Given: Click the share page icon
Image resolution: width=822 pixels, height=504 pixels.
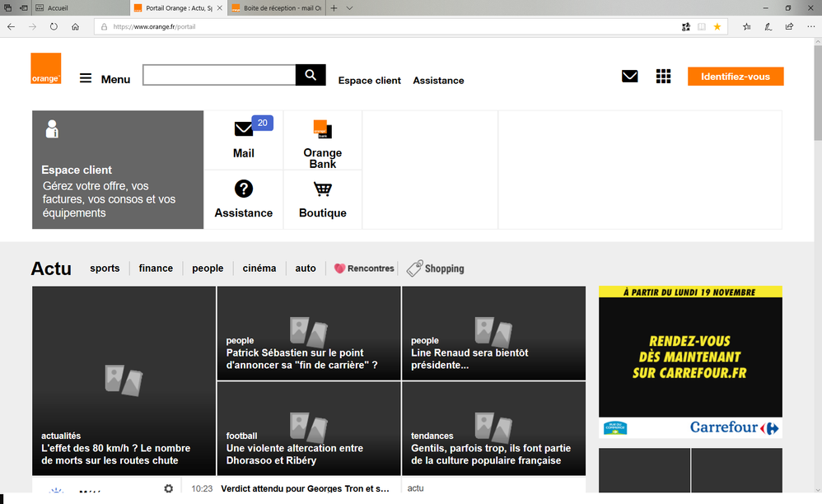Looking at the screenshot, I should tap(789, 26).
